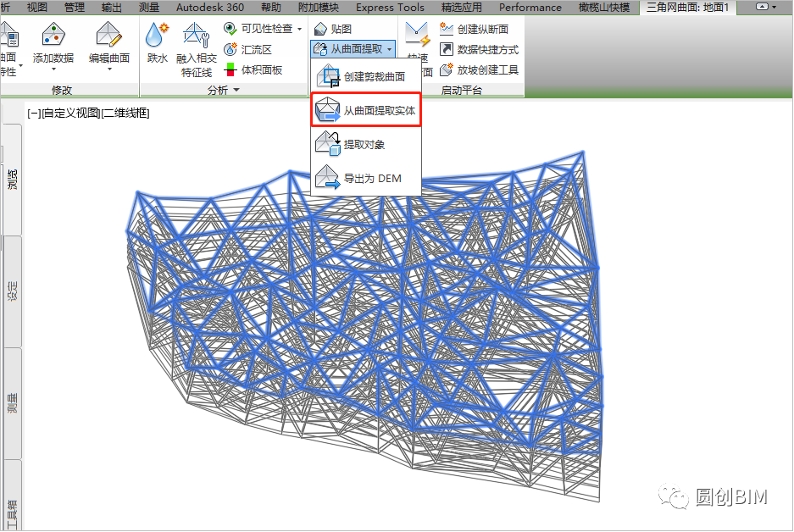Expand the 添加数据 dropdown arrow
The image size is (794, 532).
53,69
